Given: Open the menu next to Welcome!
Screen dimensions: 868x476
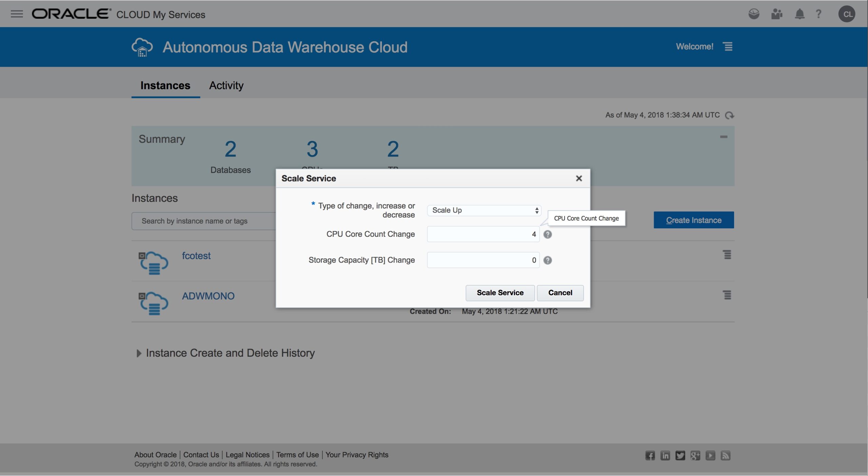Looking at the screenshot, I should [x=728, y=46].
